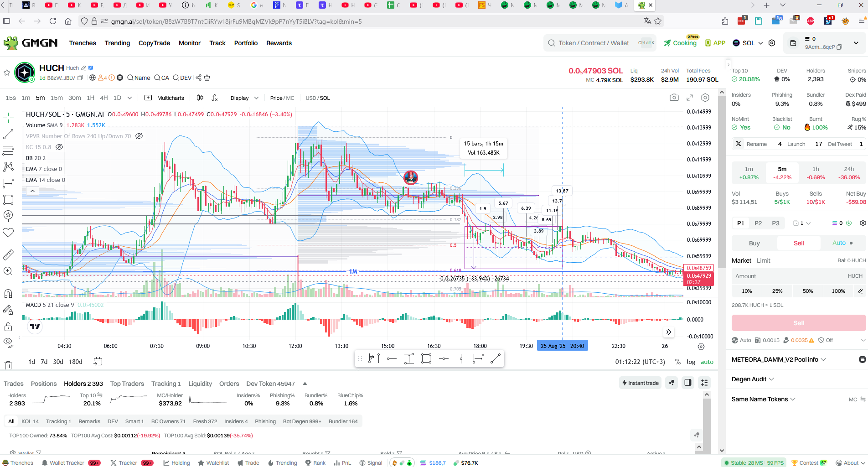Expand METEORA_DAMM_V2 Pool info

779,359
